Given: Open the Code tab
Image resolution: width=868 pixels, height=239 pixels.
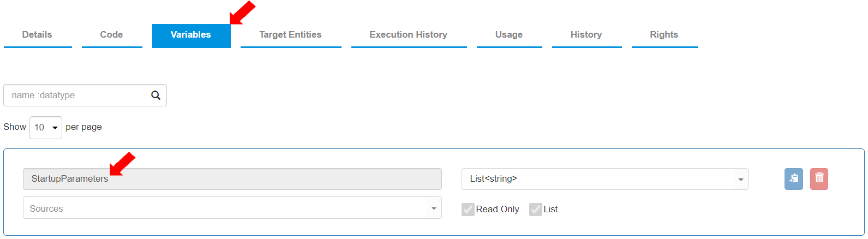Looking at the screenshot, I should pos(111,35).
